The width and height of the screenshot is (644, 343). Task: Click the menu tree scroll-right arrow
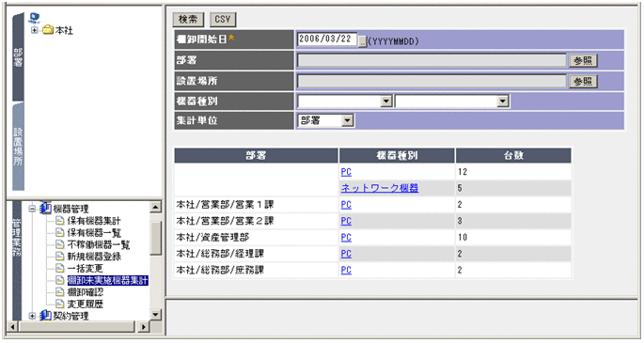click(143, 327)
